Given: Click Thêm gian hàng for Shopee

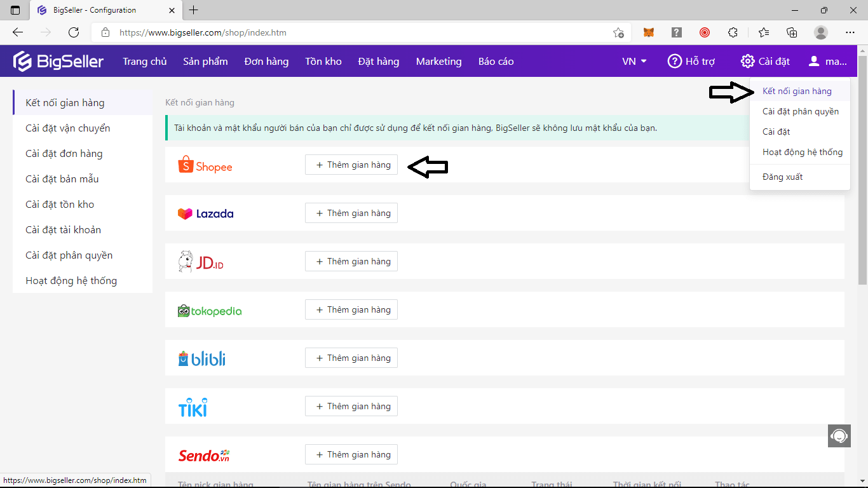Looking at the screenshot, I should (351, 165).
